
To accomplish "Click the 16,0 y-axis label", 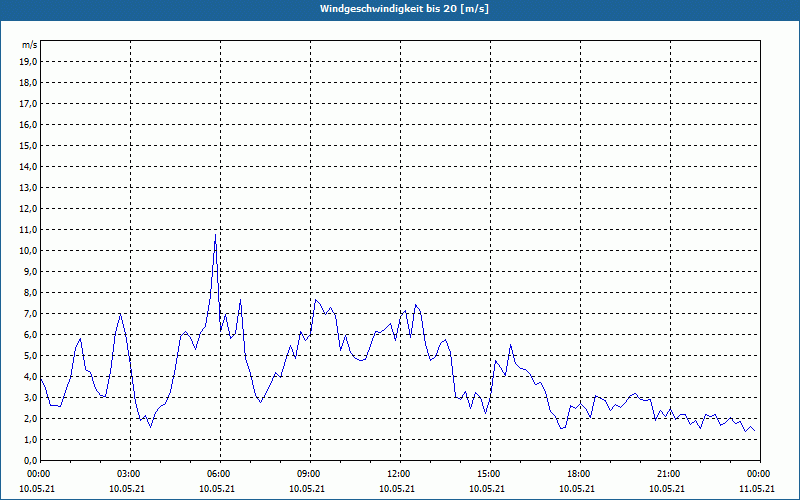I will pos(28,124).
